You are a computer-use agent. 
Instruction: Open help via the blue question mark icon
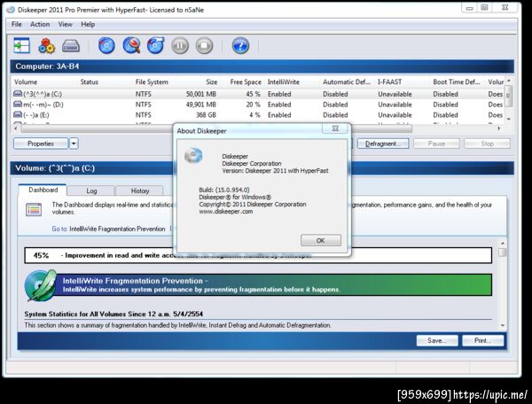240,45
